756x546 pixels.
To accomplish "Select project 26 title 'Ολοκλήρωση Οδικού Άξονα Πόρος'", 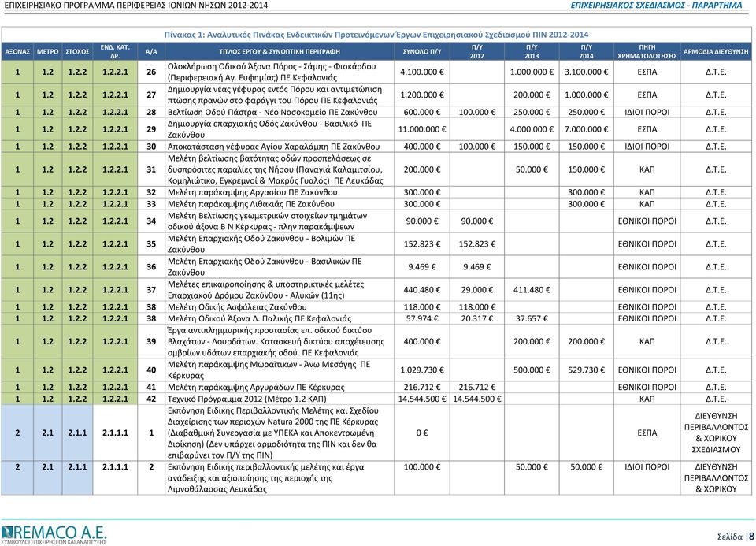I will (x=272, y=72).
